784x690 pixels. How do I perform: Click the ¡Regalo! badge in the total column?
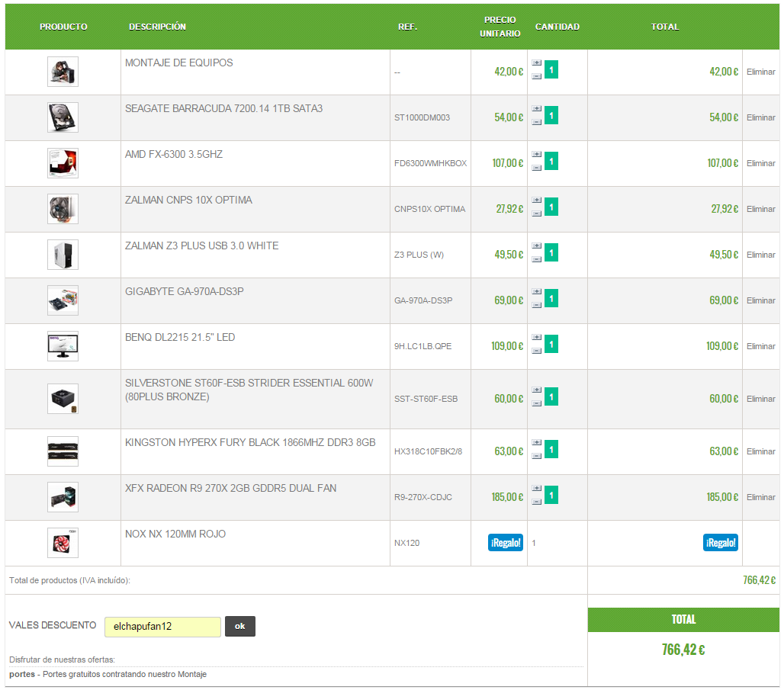coord(721,543)
